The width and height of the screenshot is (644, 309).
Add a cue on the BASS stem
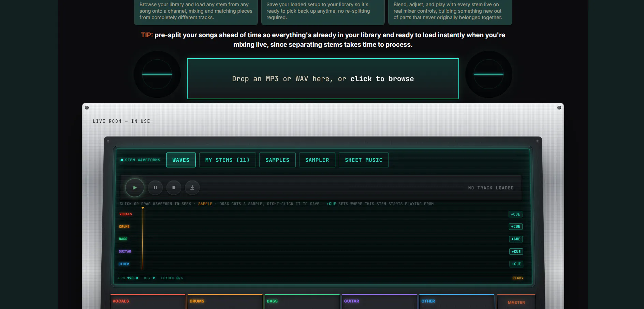pos(516,239)
